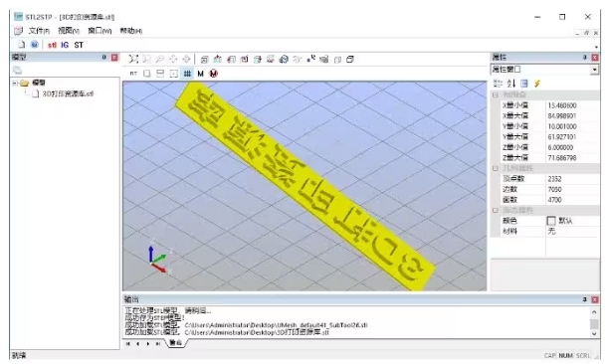The image size is (605, 364).
Task: Click the application icon left of 文件 menu
Action: [18, 31]
